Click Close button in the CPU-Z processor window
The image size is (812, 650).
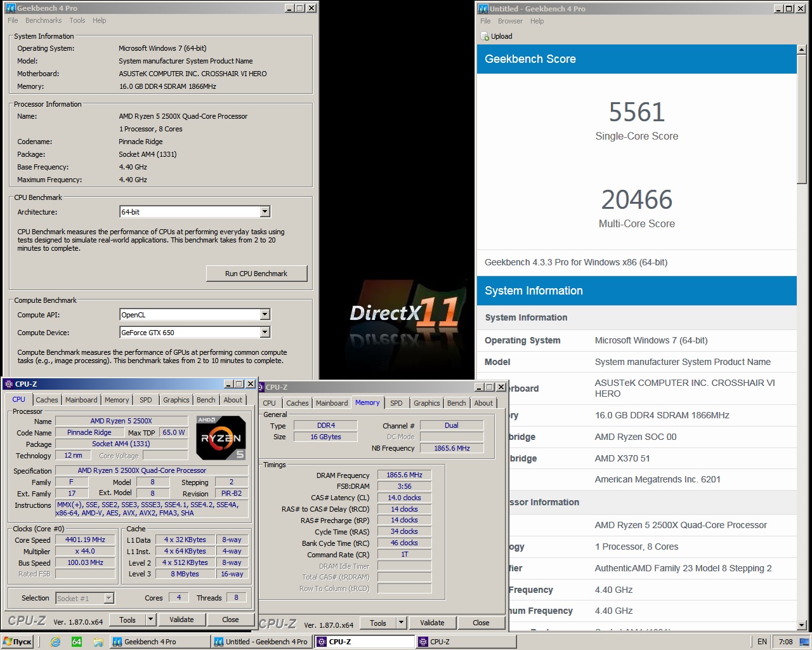coord(230,620)
